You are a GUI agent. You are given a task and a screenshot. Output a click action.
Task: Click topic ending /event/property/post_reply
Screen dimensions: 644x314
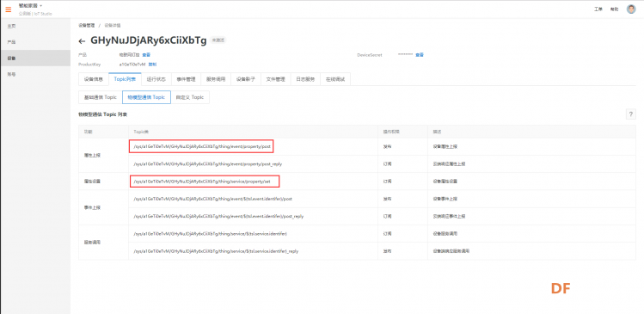pyautogui.click(x=207, y=164)
